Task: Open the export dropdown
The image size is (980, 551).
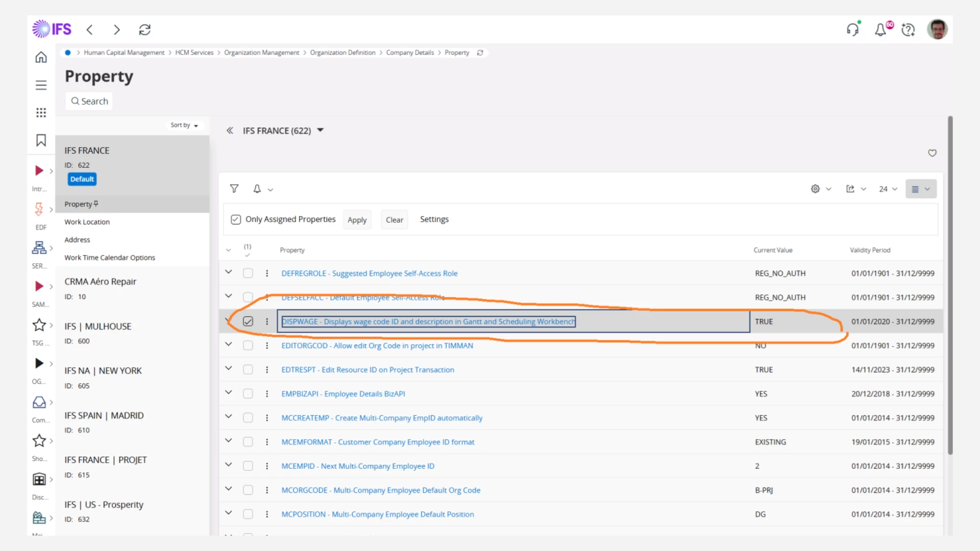Action: tap(856, 189)
